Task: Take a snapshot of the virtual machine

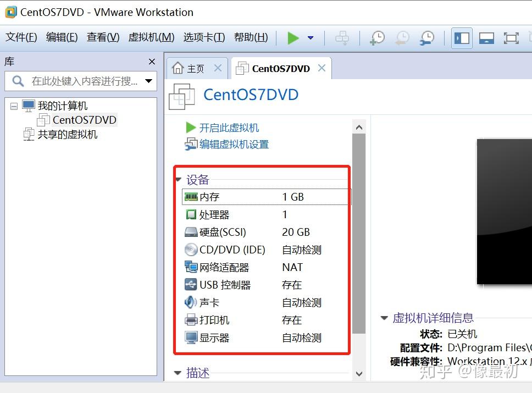Action: click(x=378, y=38)
